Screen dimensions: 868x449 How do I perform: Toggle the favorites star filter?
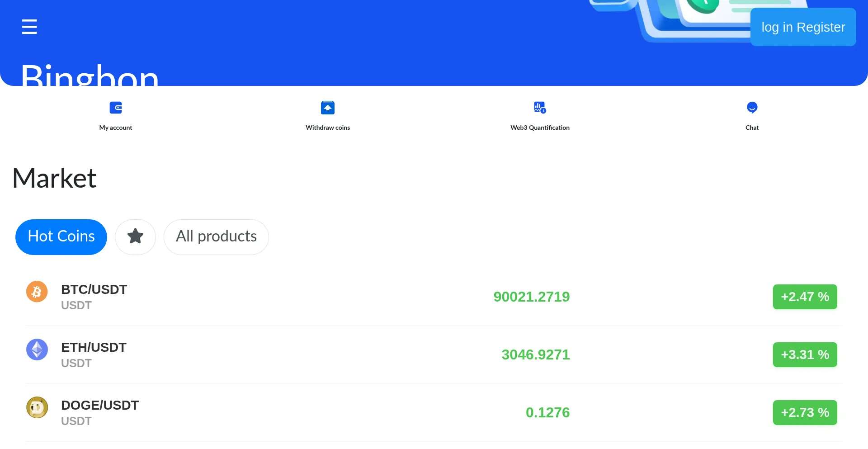(x=135, y=236)
